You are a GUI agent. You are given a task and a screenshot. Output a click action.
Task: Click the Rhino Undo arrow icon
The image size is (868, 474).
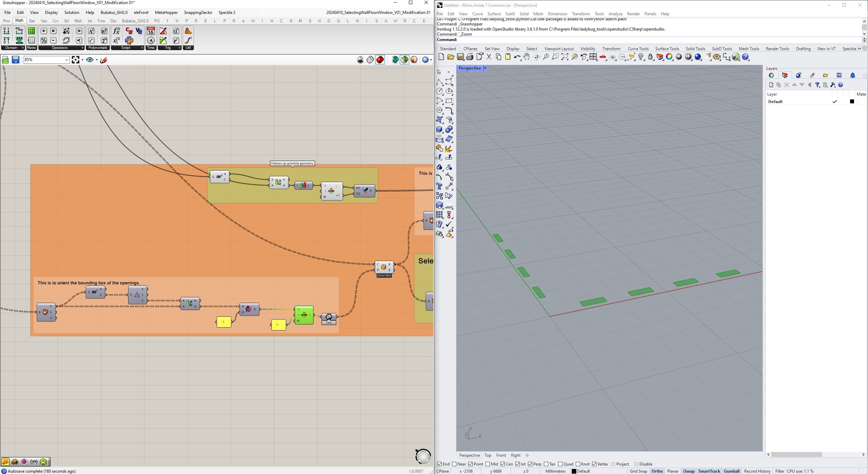tap(517, 57)
